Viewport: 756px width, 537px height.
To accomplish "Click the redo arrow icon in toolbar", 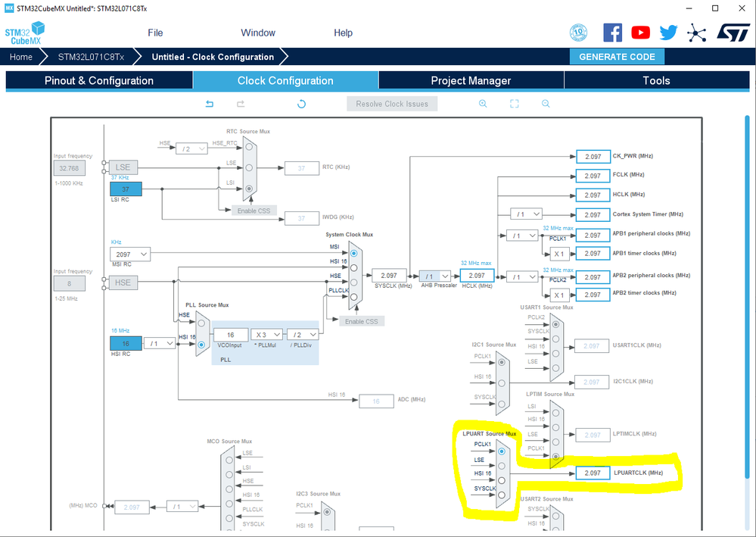I will [x=241, y=104].
